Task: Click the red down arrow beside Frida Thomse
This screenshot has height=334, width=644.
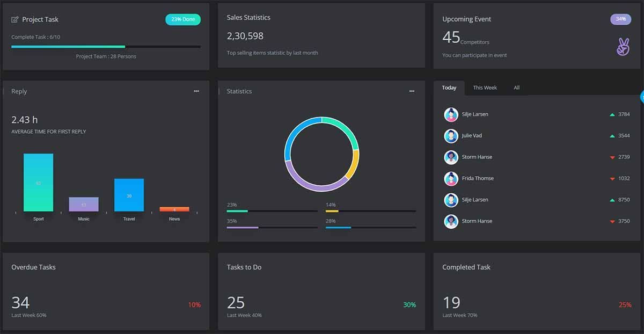Action: tap(612, 178)
